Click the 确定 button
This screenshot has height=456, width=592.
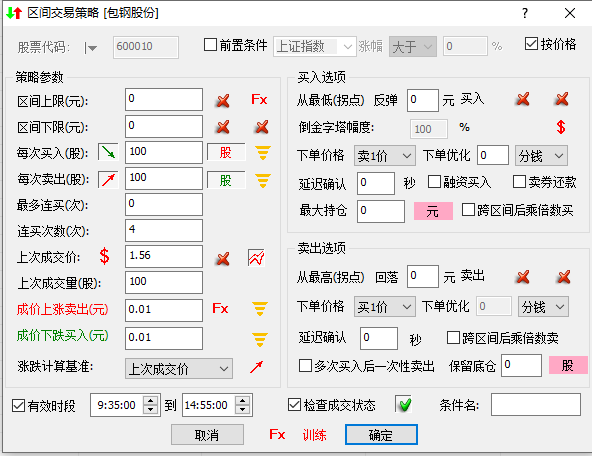[x=381, y=434]
